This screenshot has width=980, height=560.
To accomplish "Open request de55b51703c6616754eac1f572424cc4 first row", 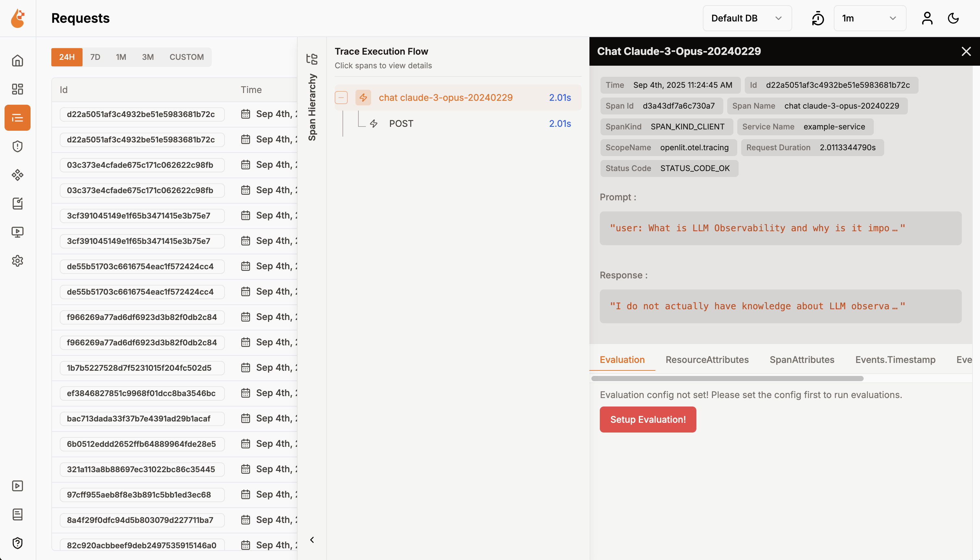I will (x=142, y=266).
